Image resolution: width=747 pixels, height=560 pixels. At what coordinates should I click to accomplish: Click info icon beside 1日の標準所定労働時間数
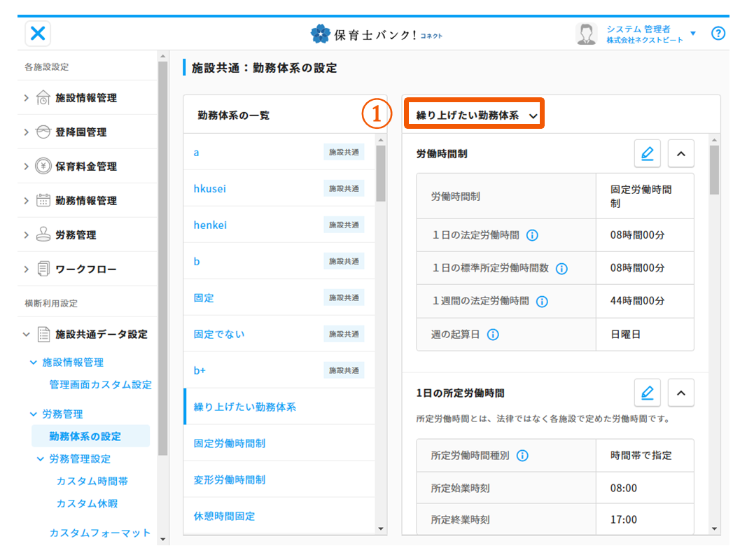coord(561,268)
